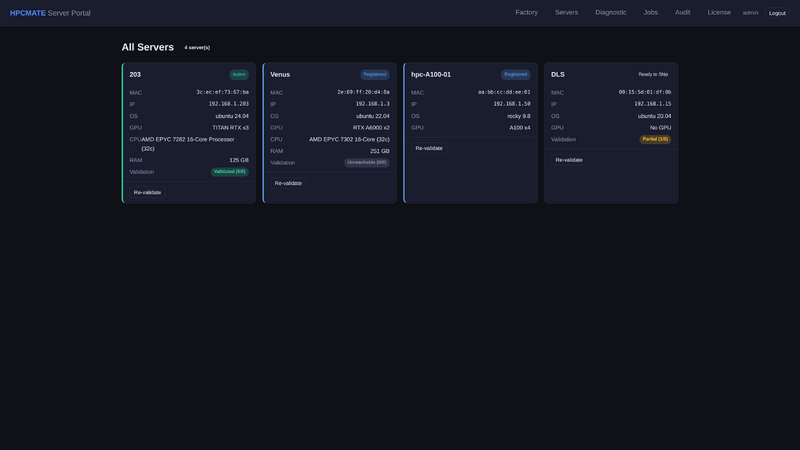Click RTX A6000 x2 GPU value
The width and height of the screenshot is (800, 450).
371,128
